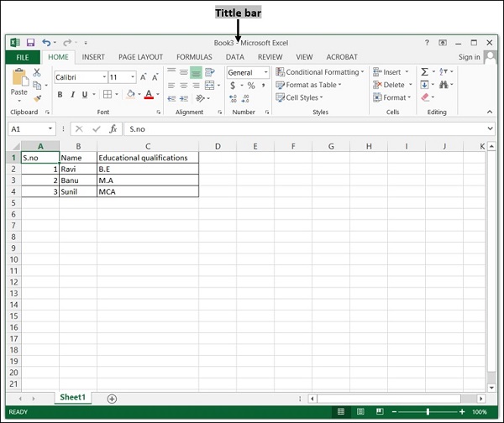Click the Sign in link
Image resolution: width=504 pixels, height=423 pixels.
tap(470, 57)
